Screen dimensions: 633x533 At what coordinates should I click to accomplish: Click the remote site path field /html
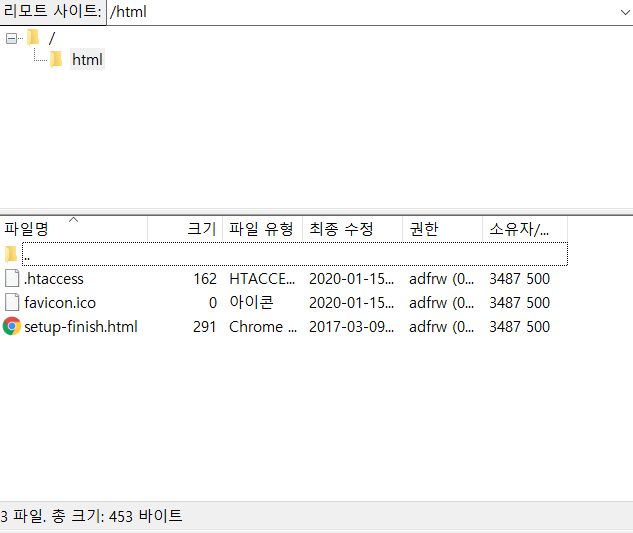(x=362, y=12)
